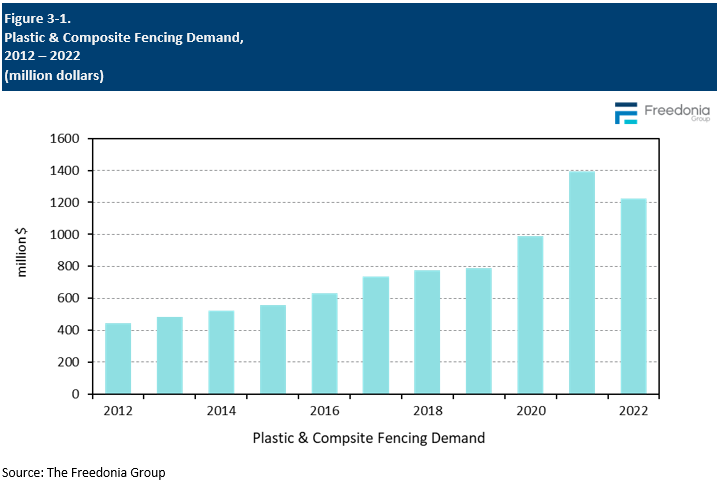The height and width of the screenshot is (487, 719).
Task: Click the 600 y-axis label
Action: (x=68, y=298)
